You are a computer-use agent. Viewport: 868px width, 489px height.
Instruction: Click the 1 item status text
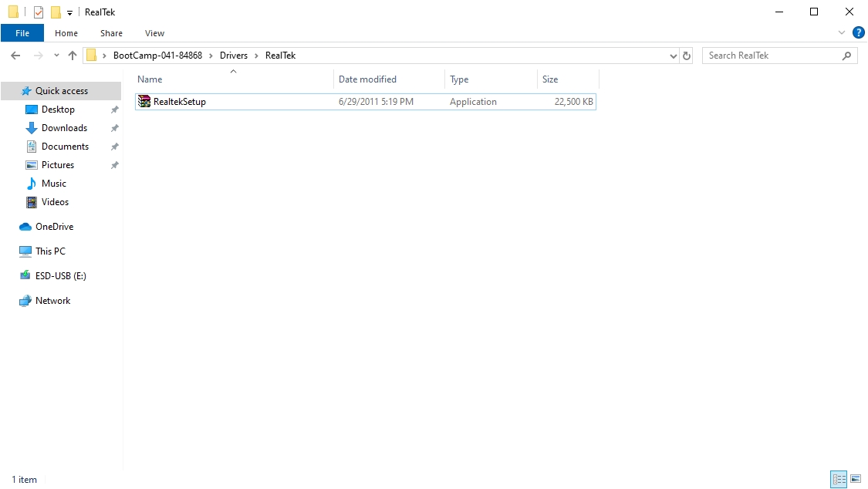[x=25, y=480]
